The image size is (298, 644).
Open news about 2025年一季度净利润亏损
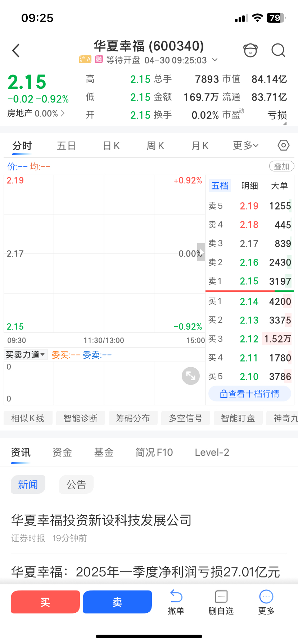tap(145, 571)
